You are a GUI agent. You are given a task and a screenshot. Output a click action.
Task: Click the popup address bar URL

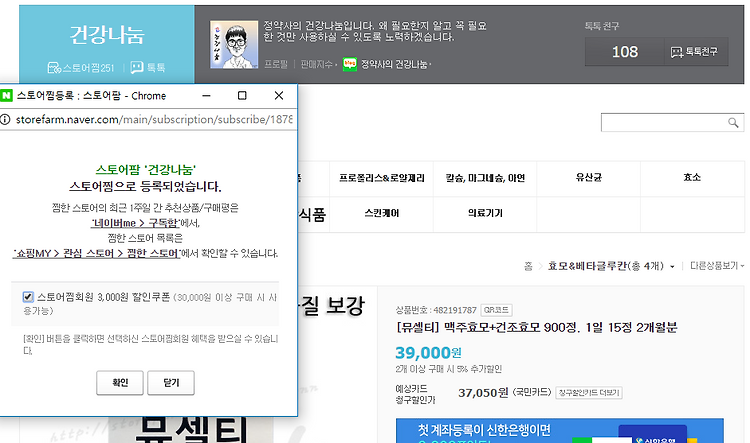[154, 119]
